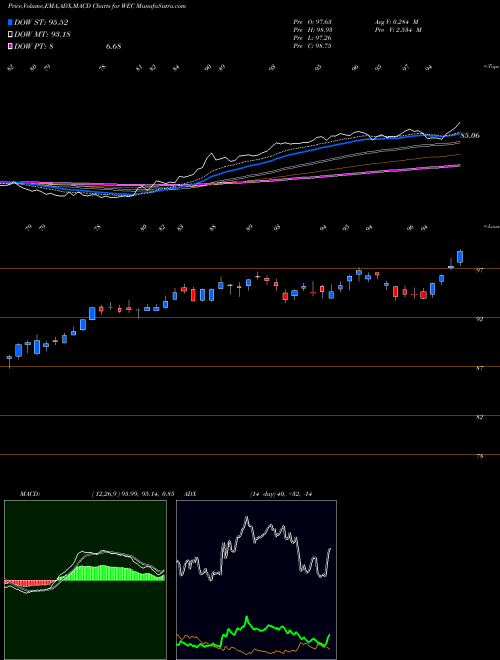Click the blue DOW ST legend swatch
The image size is (500, 660).
pos(10,23)
